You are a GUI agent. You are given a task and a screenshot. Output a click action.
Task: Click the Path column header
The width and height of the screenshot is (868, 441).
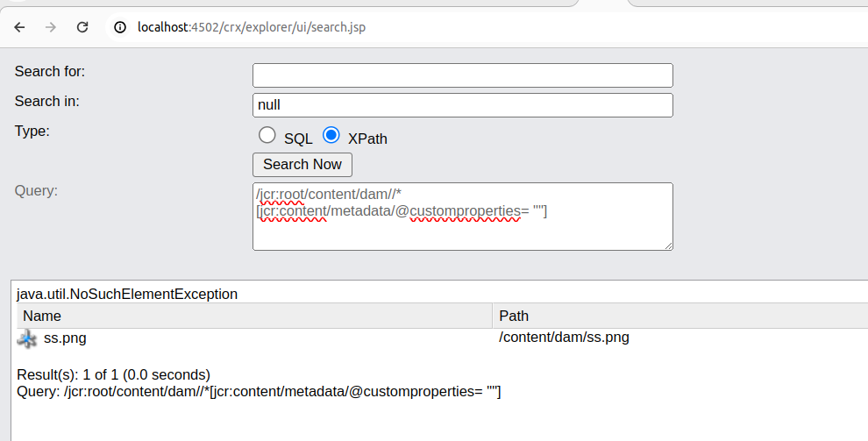tap(514, 316)
